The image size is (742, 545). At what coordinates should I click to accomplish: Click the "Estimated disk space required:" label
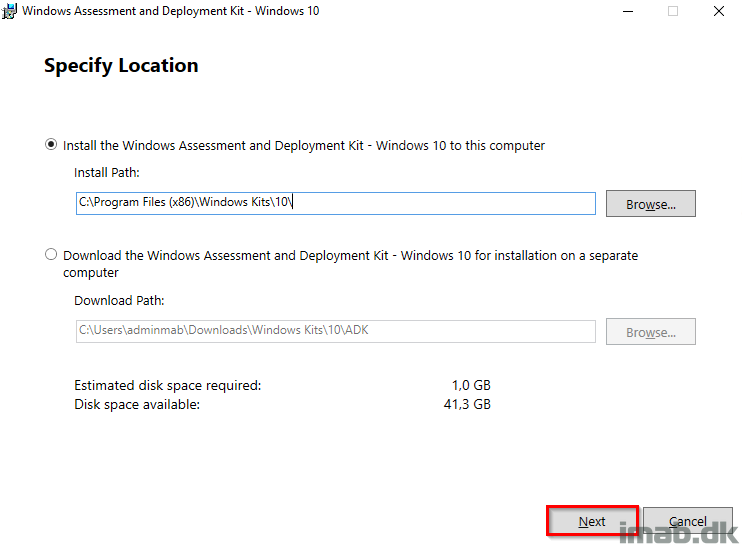pyautogui.click(x=168, y=386)
